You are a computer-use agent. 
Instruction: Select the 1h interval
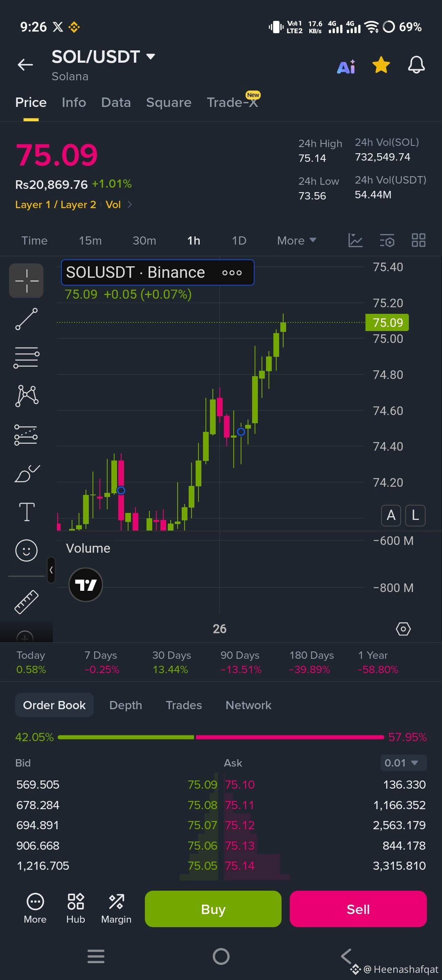tap(194, 240)
